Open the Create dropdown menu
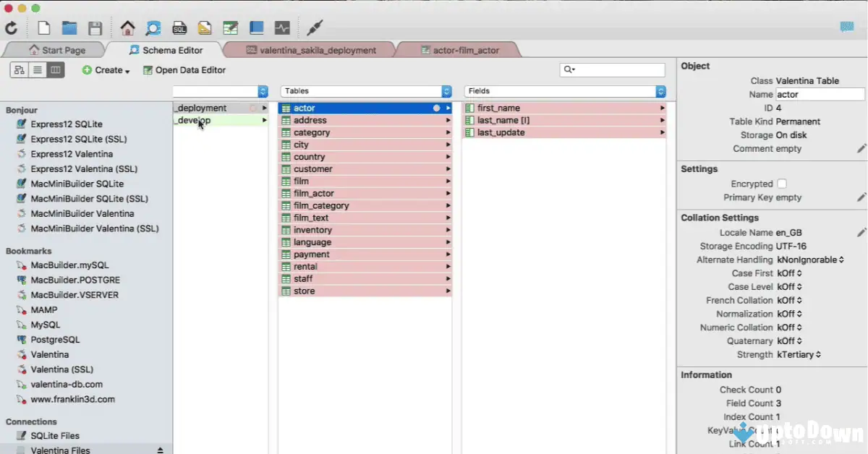The width and height of the screenshot is (868, 454). tap(106, 70)
